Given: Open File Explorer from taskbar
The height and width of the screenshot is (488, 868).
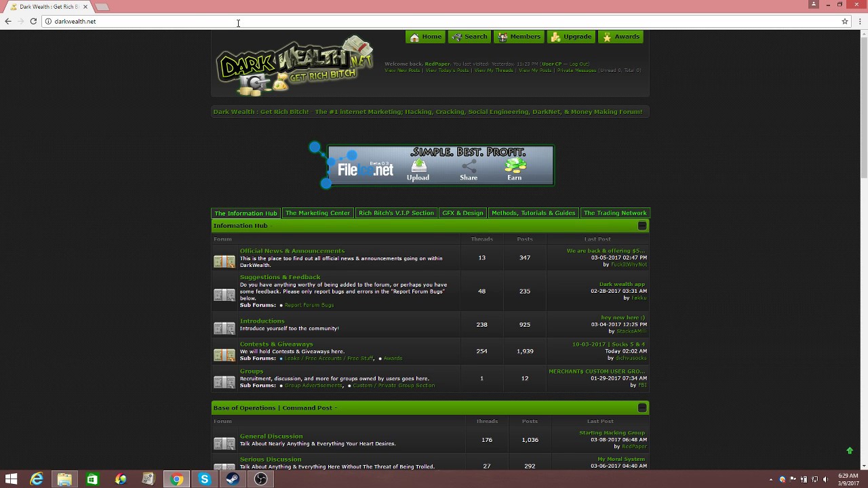Looking at the screenshot, I should 64,479.
